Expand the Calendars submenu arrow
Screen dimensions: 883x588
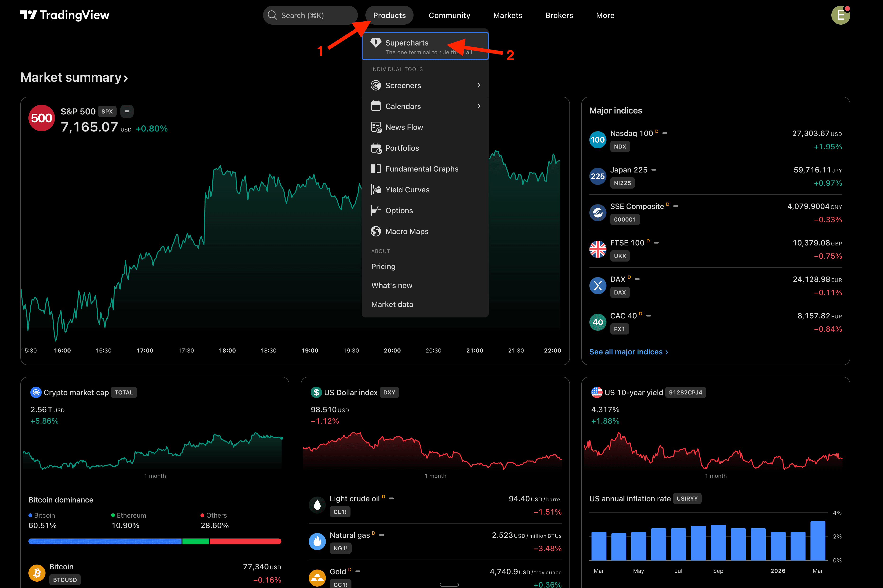tap(479, 106)
